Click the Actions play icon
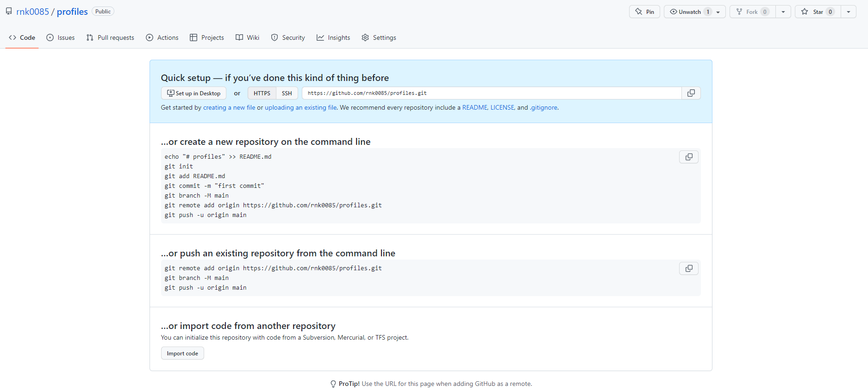The width and height of the screenshot is (868, 391). pyautogui.click(x=150, y=37)
